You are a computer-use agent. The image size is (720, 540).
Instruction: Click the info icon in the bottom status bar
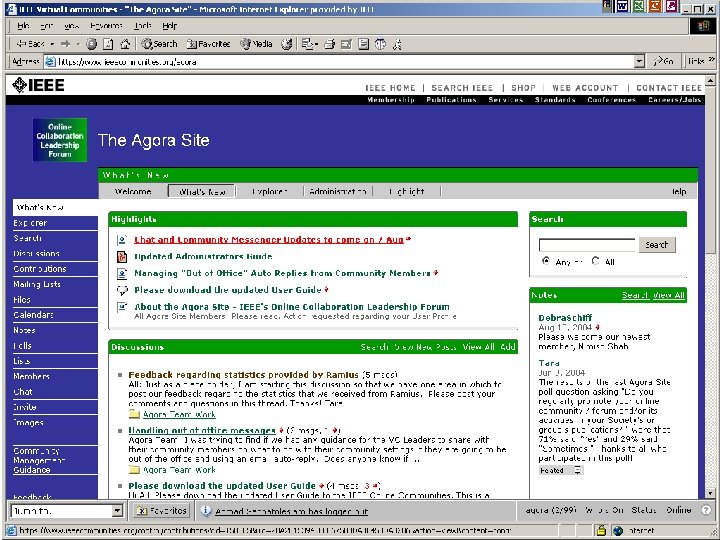[x=206, y=511]
